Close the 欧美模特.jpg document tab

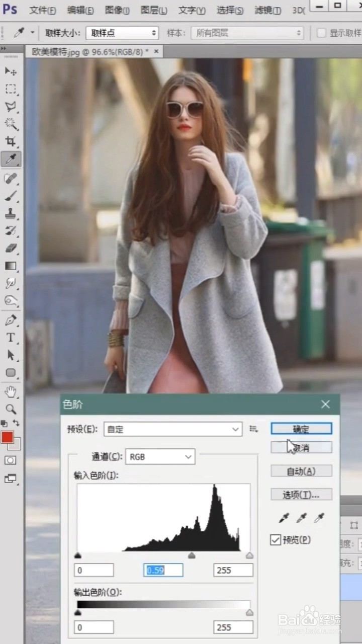coord(157,51)
